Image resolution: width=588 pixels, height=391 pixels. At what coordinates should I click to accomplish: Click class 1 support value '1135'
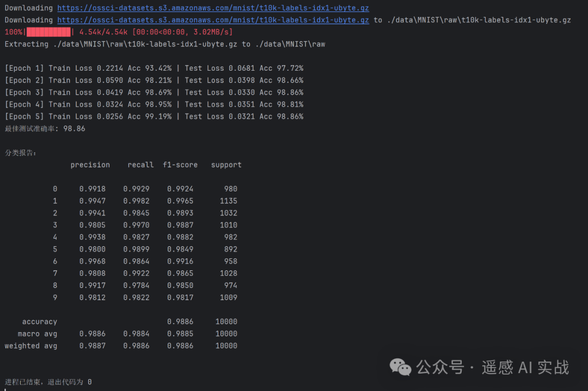[228, 201]
